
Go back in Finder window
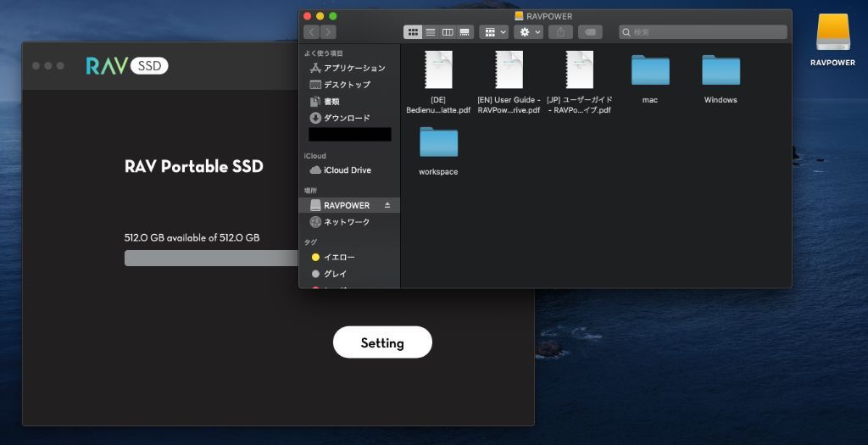click(x=312, y=32)
